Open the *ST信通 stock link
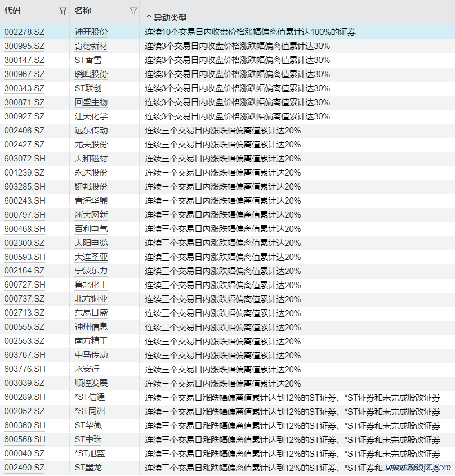The height and width of the screenshot is (476, 455). point(90,397)
